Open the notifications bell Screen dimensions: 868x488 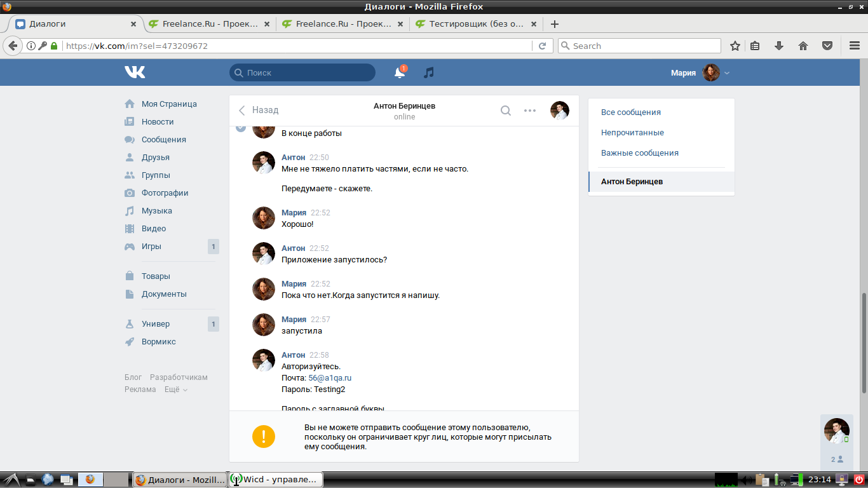coord(400,72)
